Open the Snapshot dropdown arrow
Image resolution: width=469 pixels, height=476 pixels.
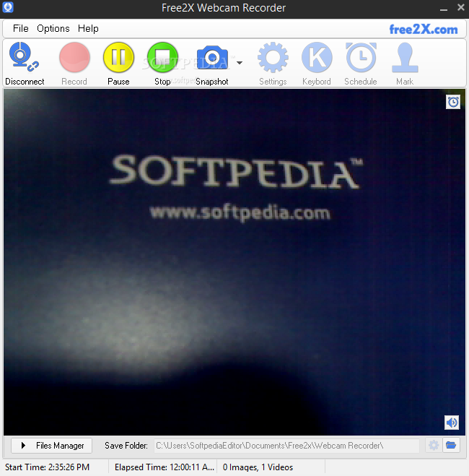pyautogui.click(x=240, y=63)
